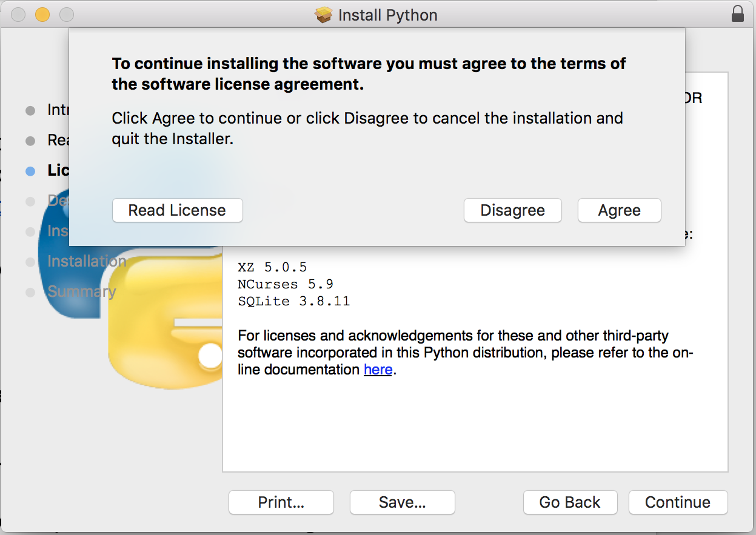Click the Save... button
Screen dimensions: 756x535
(402, 502)
